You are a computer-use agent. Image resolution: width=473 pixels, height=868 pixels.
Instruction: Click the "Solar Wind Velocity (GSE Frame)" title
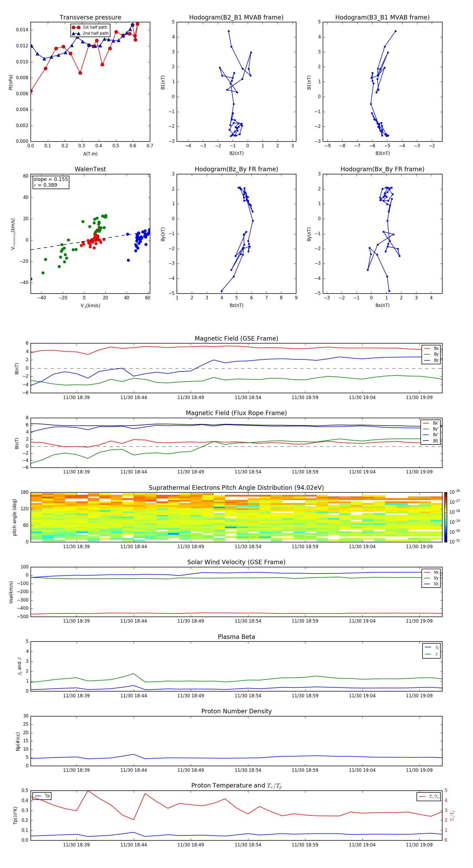pyautogui.click(x=236, y=562)
